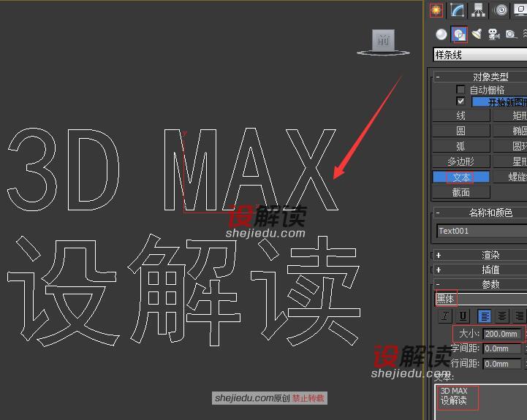Click the 弧 shape button
Screen dimensions: 527x420
[x=460, y=146]
